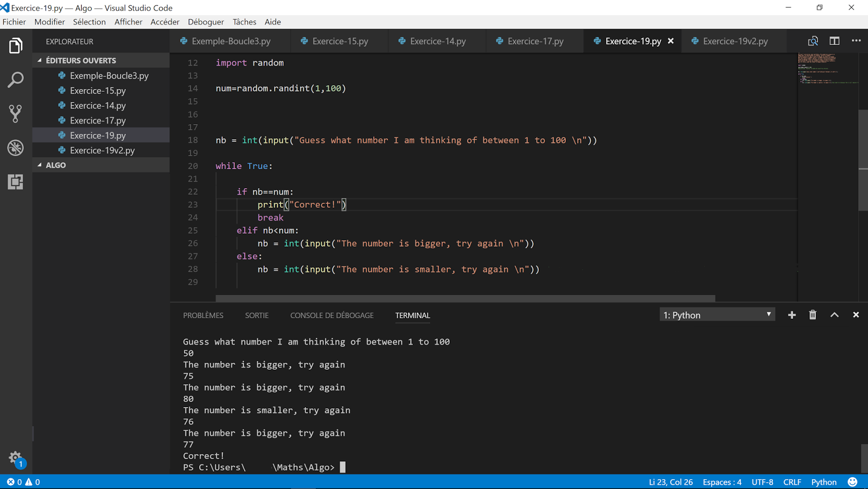Open the '1: Python' terminal dropdown

pyautogui.click(x=717, y=314)
